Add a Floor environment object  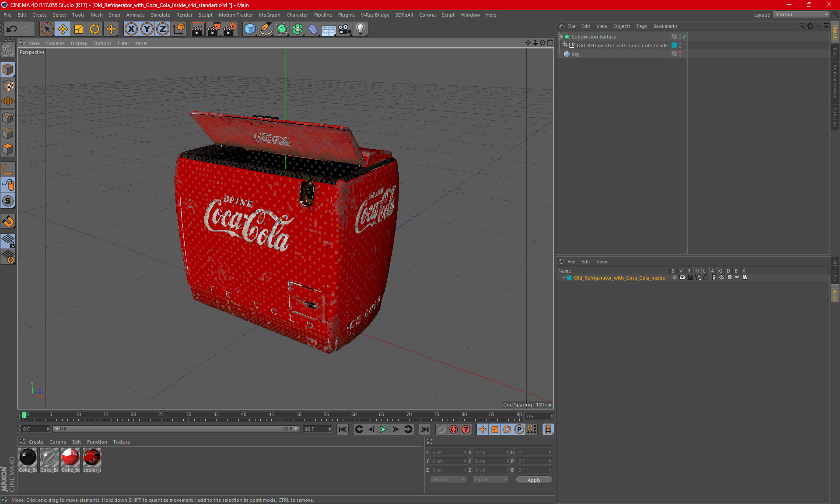click(329, 29)
